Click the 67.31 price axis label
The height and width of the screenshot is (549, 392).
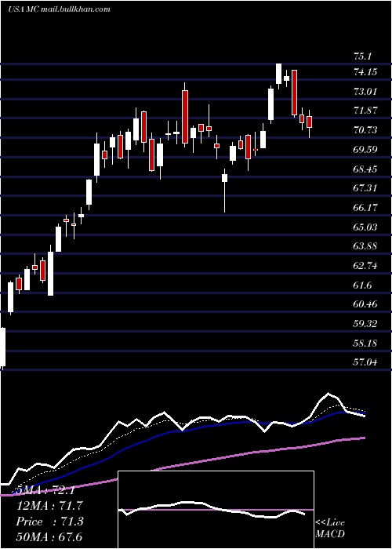click(x=365, y=188)
